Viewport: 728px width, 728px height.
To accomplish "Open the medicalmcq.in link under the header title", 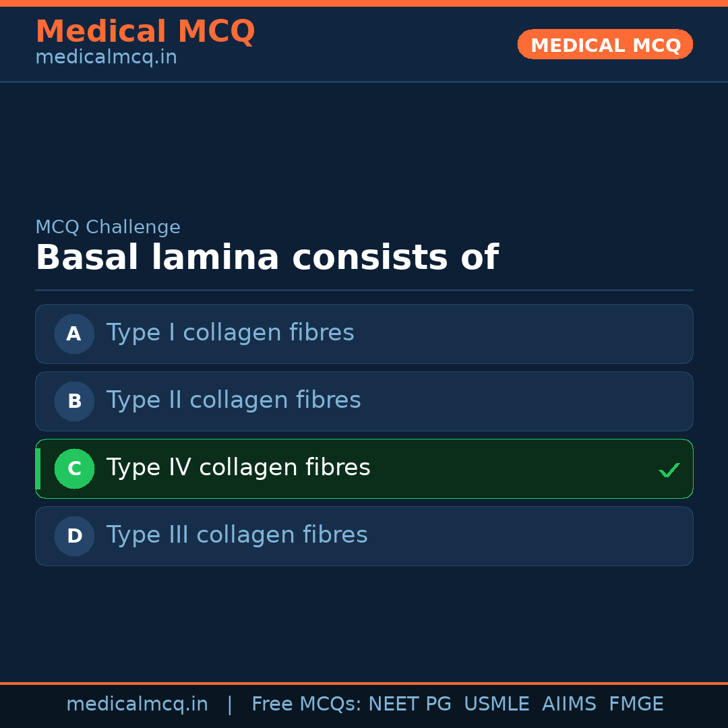I will click(106, 57).
